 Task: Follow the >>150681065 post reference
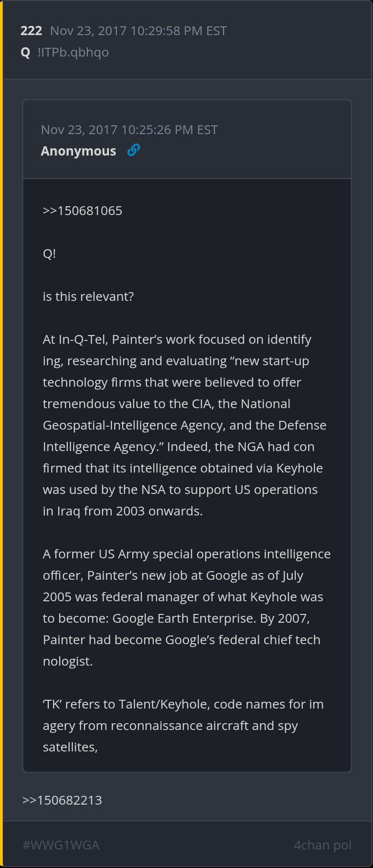[83, 211]
